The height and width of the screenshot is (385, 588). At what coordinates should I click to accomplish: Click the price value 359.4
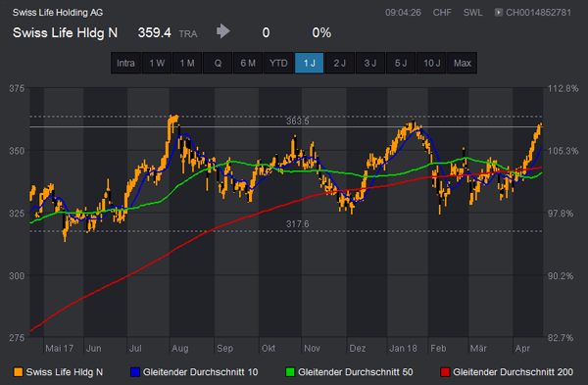(155, 32)
